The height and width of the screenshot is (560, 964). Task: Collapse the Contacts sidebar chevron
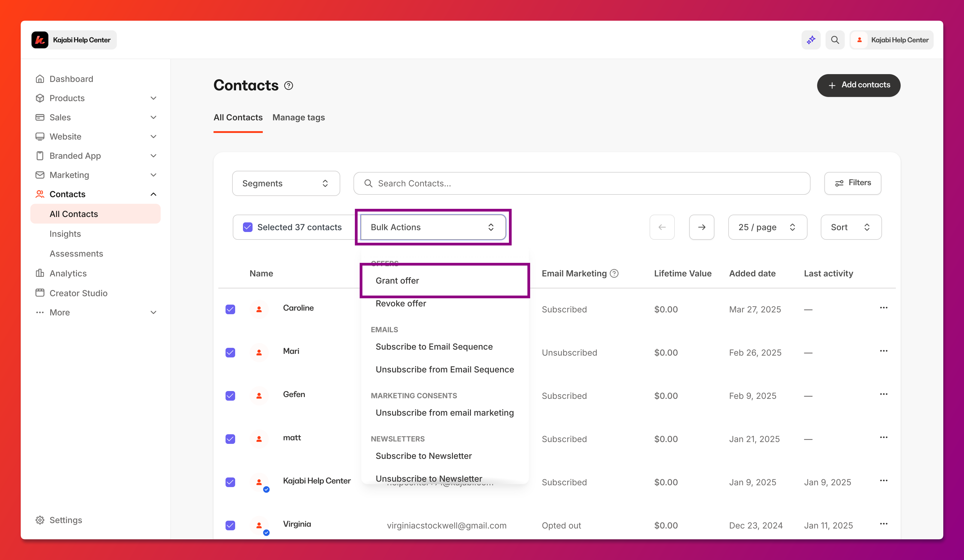[x=153, y=194]
